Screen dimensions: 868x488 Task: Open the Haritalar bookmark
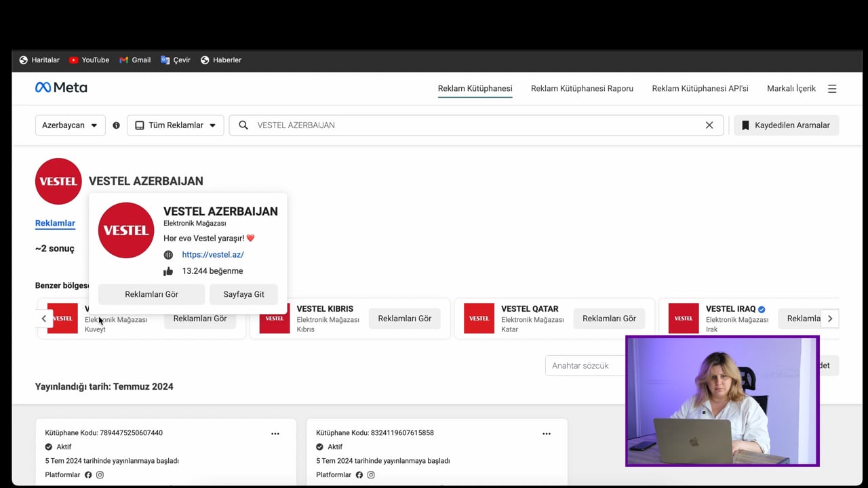[39, 60]
